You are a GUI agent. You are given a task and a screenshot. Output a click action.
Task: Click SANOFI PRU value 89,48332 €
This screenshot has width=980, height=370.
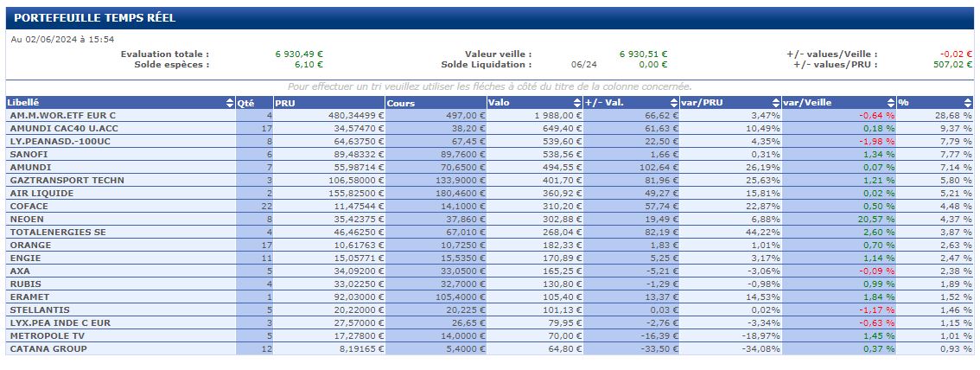358,155
